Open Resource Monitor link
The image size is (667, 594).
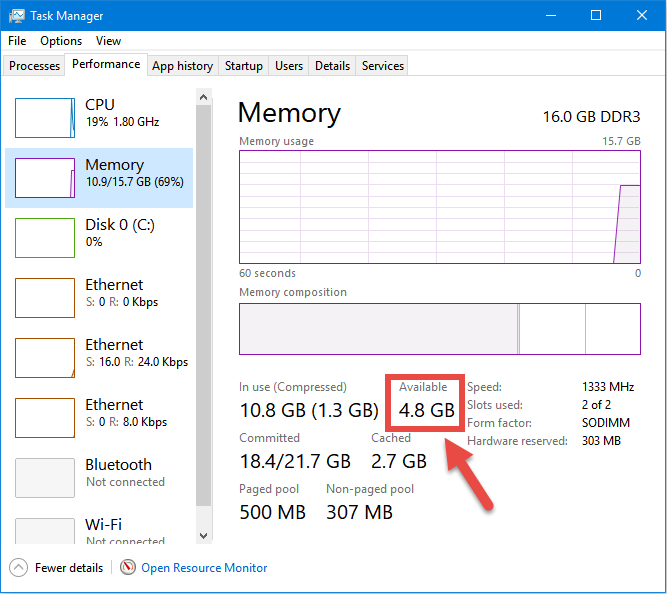(204, 568)
